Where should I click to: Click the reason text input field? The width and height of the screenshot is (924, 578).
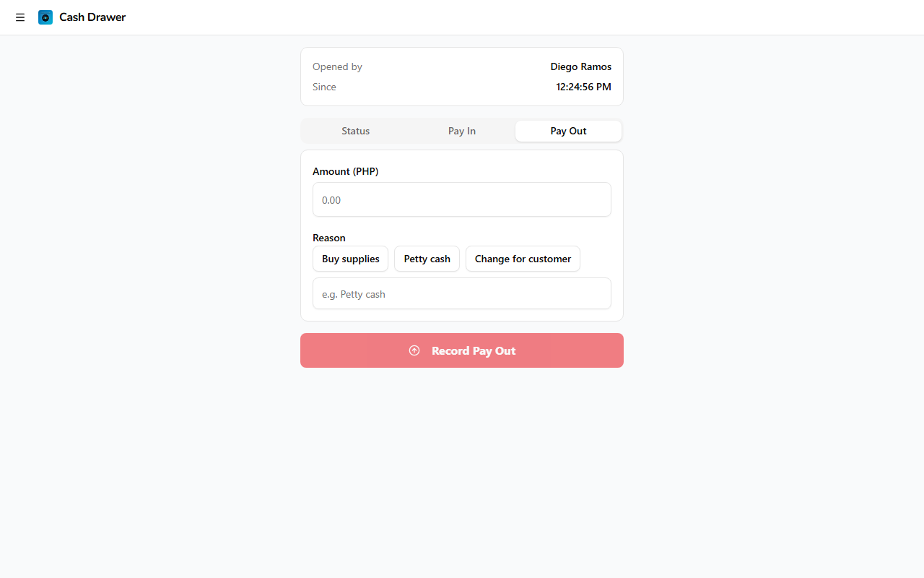tap(462, 293)
